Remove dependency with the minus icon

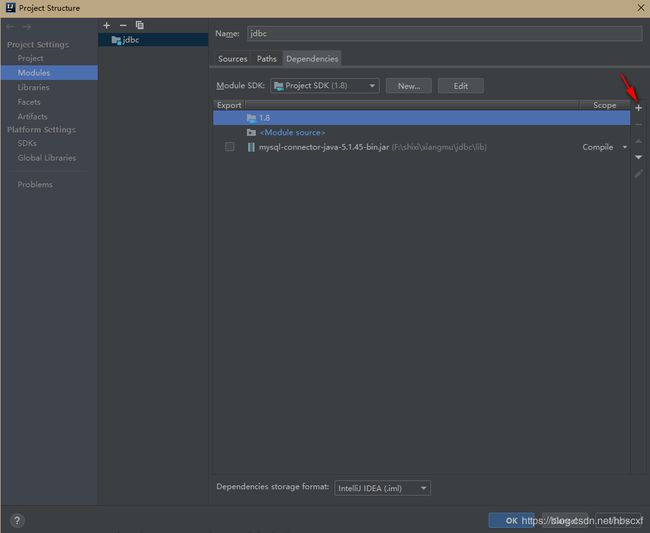pos(638,124)
